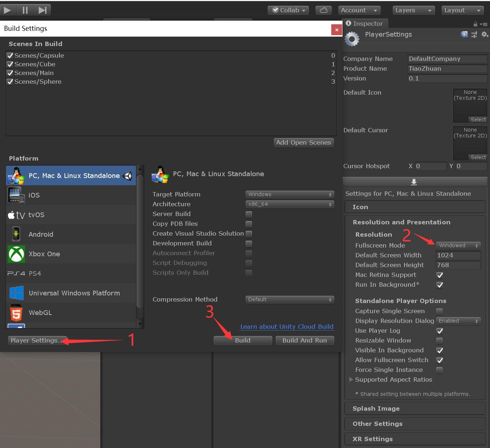Enable Development Build checkbox
Screen dimensions: 490x448
pos(249,244)
